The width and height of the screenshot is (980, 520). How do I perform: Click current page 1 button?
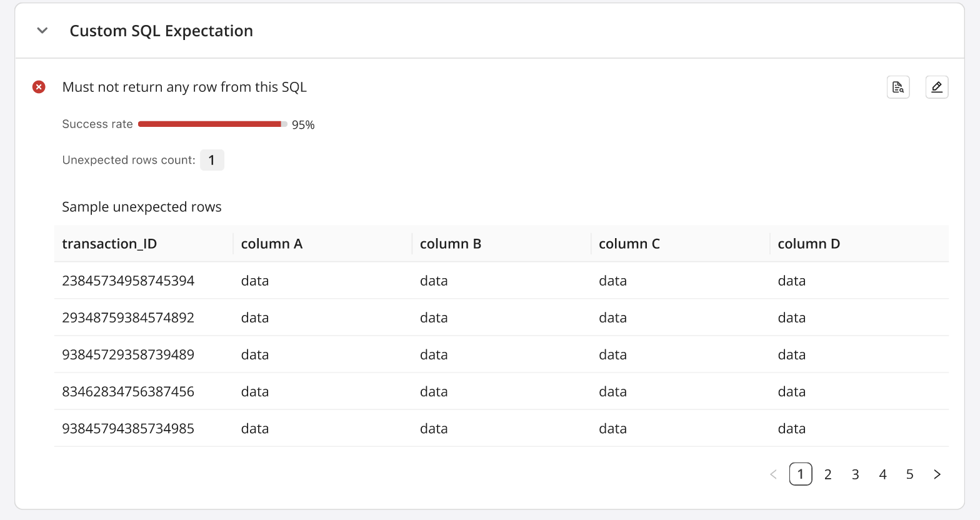[801, 474]
